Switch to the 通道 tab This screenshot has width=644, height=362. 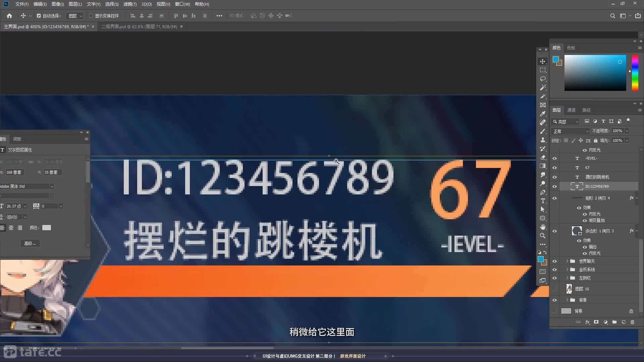(x=572, y=110)
